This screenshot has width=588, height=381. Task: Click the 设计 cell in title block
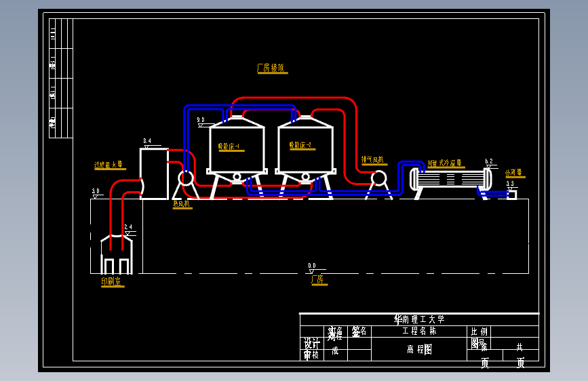312,343
